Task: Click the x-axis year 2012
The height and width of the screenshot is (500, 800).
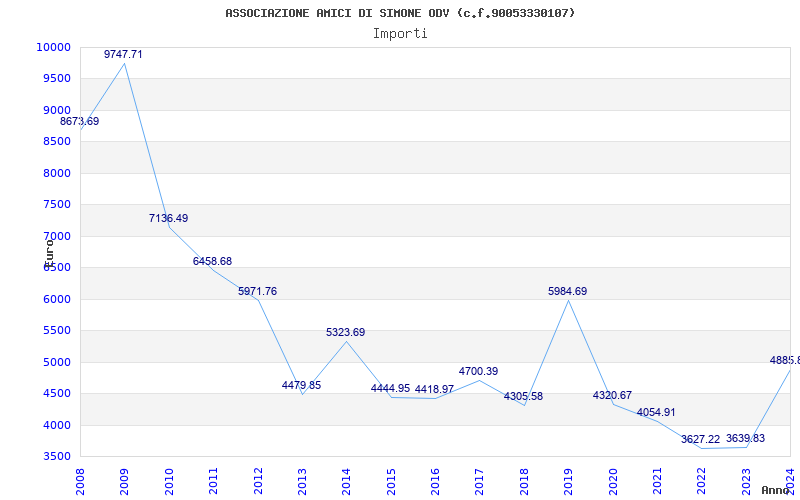Action: [x=258, y=481]
